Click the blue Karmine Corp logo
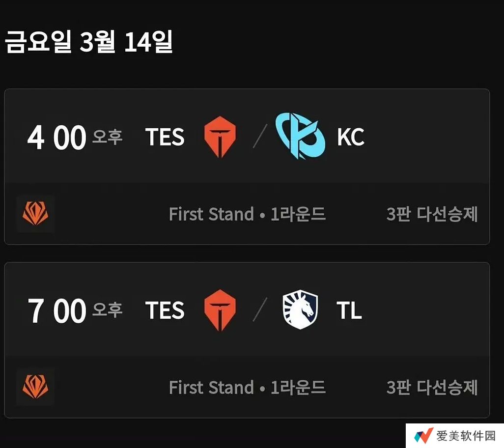The image size is (504, 448). pyautogui.click(x=300, y=135)
